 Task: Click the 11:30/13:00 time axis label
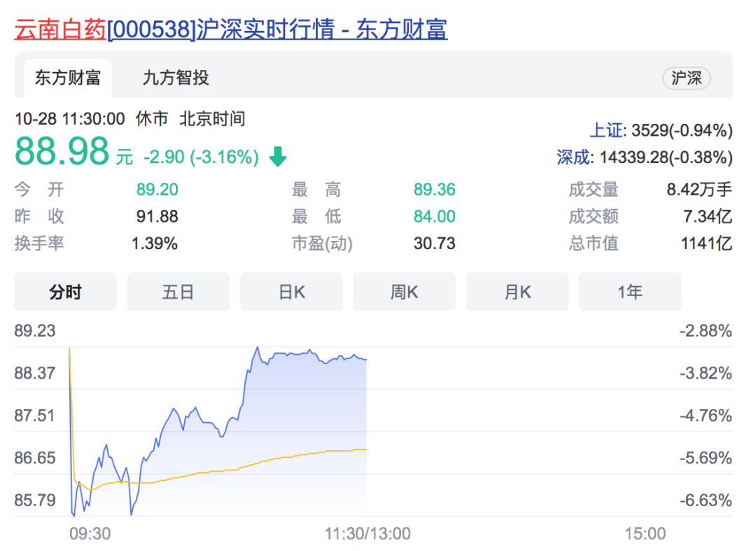[367, 533]
